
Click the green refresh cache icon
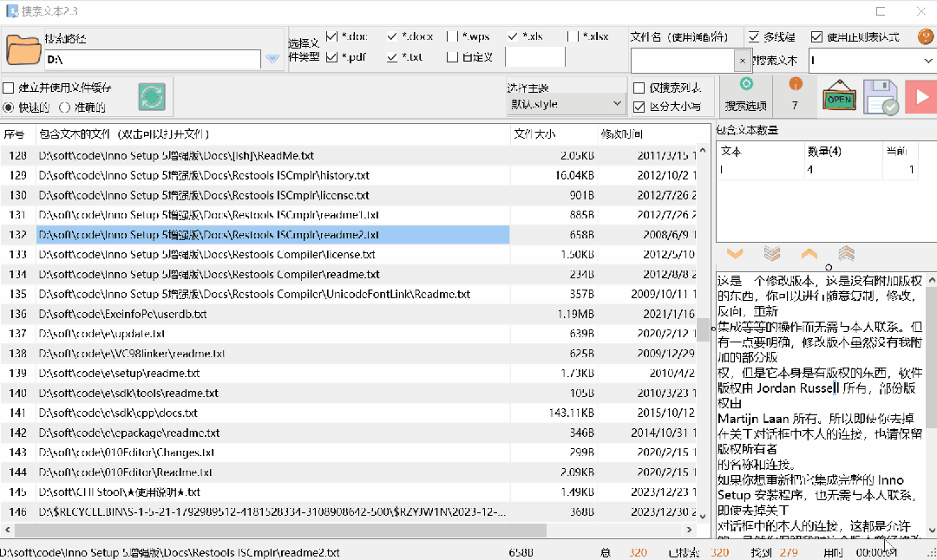[x=152, y=97]
